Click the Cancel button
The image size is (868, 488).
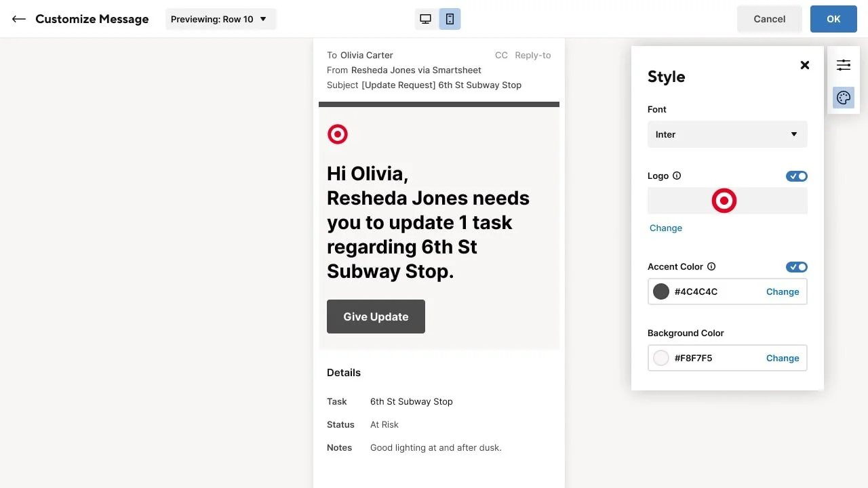(x=770, y=19)
